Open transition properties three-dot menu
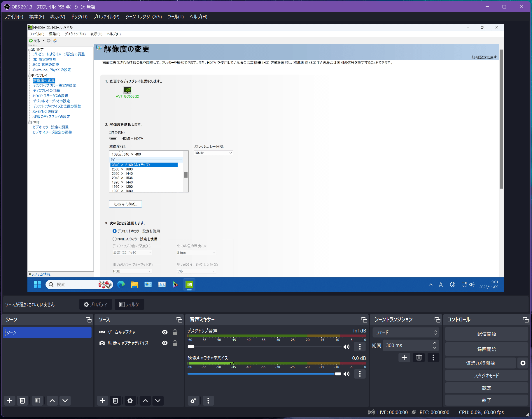The height and width of the screenshot is (419, 532). pos(433,358)
